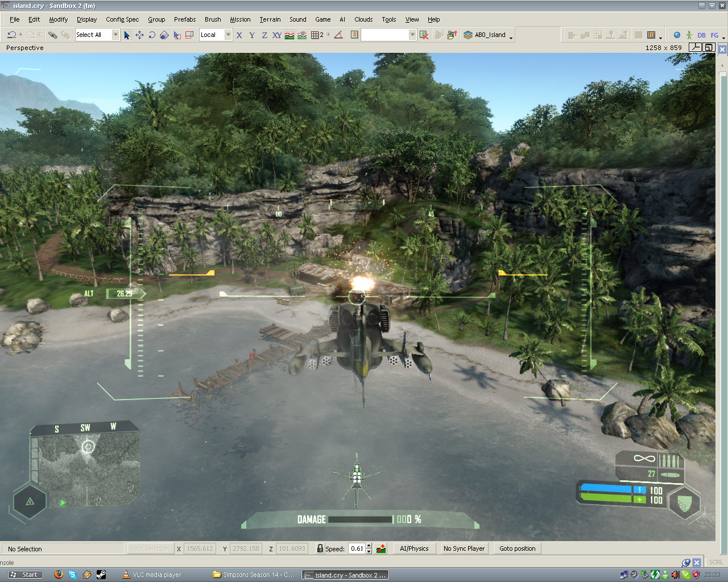728x582 pixels.
Task: Toggle the speed lock padlock icon
Action: (x=320, y=548)
